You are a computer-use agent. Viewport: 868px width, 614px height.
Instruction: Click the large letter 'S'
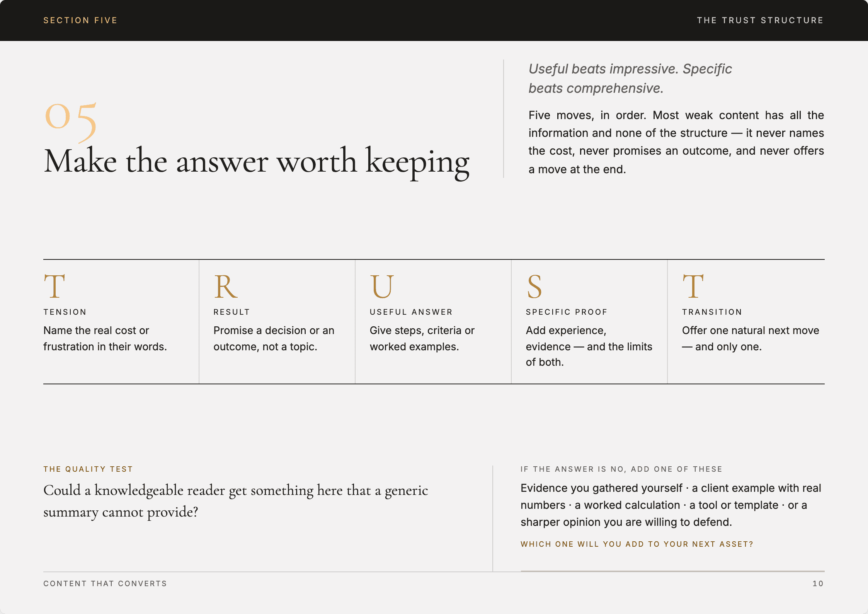534,286
